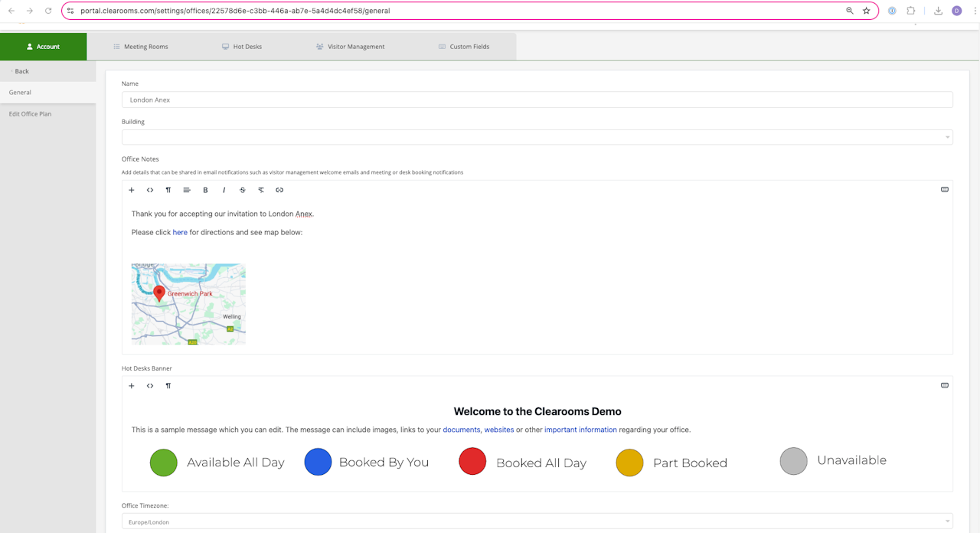980x533 pixels.
Task: Open the 'documents' link in banner message
Action: pyautogui.click(x=462, y=430)
